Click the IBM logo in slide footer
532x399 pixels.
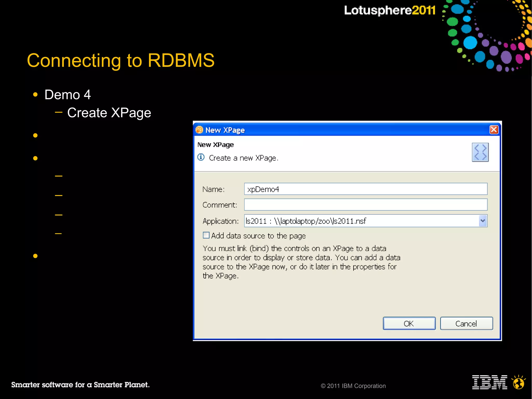click(490, 382)
